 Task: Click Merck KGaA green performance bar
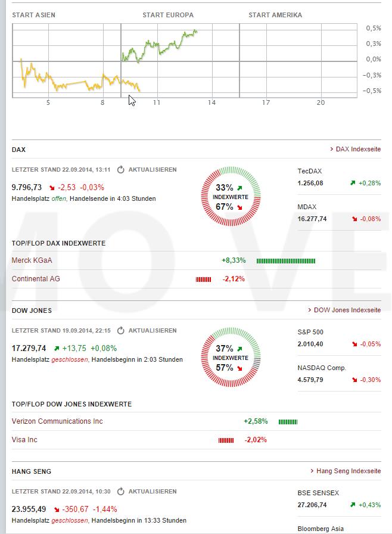286,261
